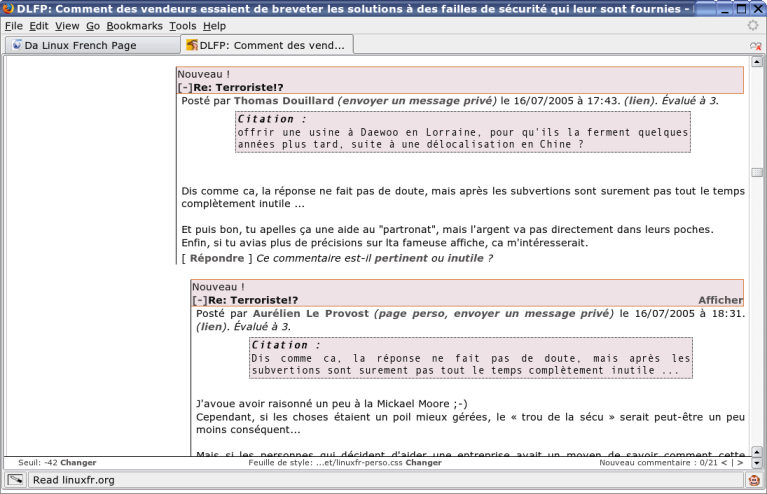Open Thomas Douillard's author link
The image size is (767, 494).
coord(284,101)
